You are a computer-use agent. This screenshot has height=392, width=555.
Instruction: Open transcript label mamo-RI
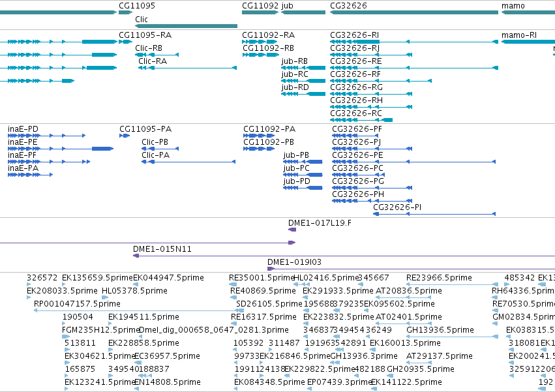(x=519, y=35)
